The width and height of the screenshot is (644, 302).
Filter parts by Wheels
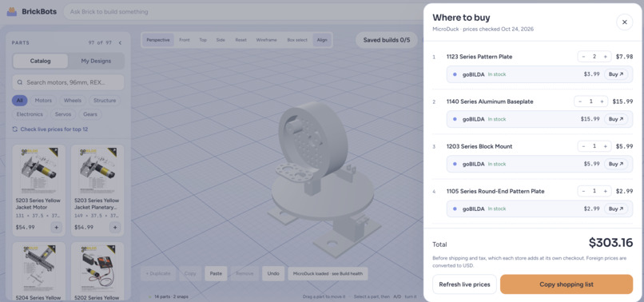click(x=73, y=100)
